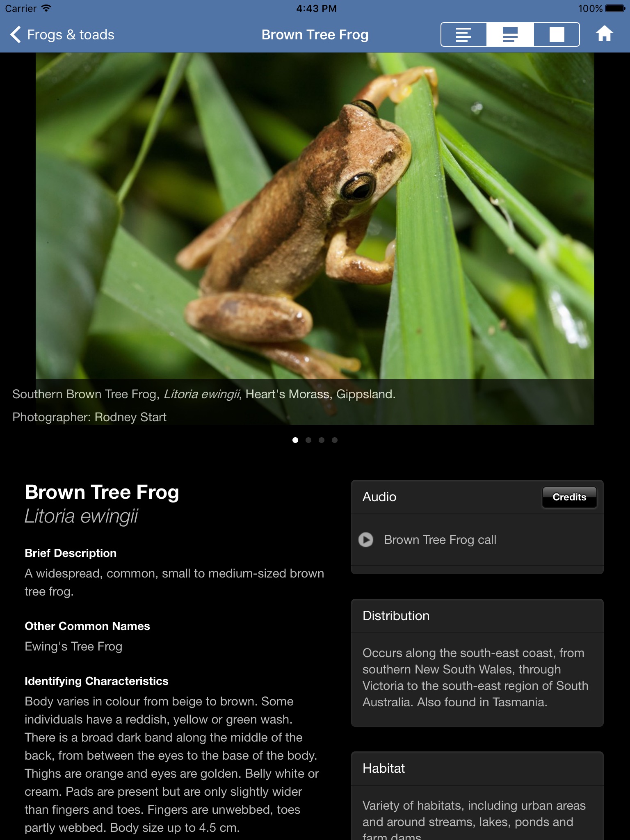Tap the first photo page dot
The width and height of the screenshot is (630, 840).
295,440
